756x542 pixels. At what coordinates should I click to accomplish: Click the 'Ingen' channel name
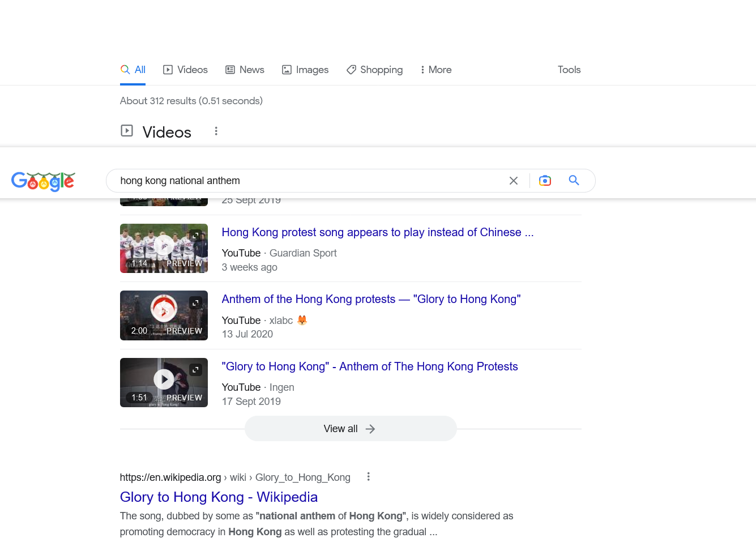pyautogui.click(x=281, y=387)
